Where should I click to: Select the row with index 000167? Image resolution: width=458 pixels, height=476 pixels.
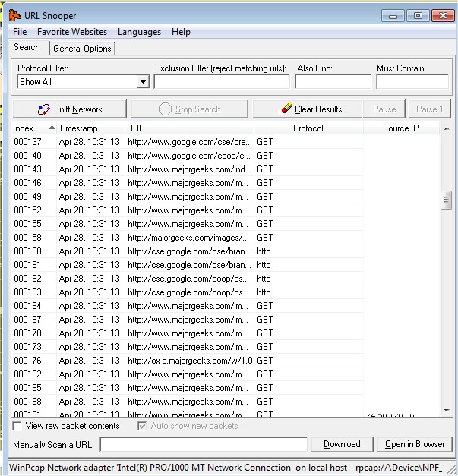[188, 320]
